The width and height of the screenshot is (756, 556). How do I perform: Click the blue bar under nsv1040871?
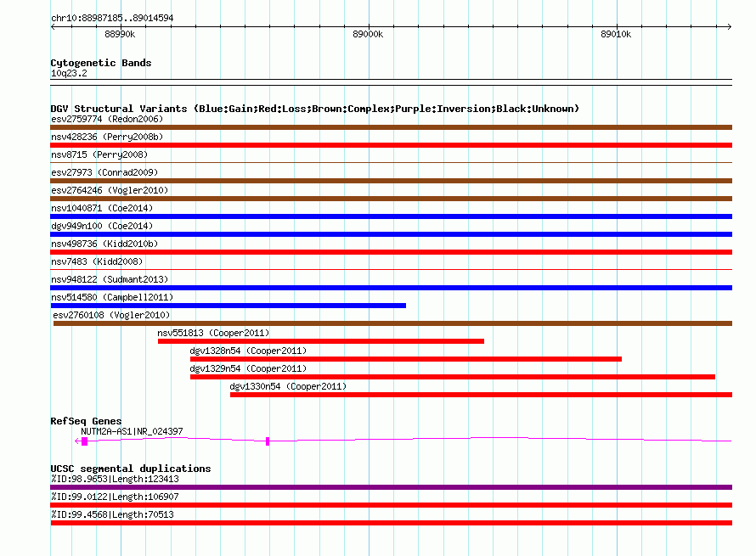391,216
